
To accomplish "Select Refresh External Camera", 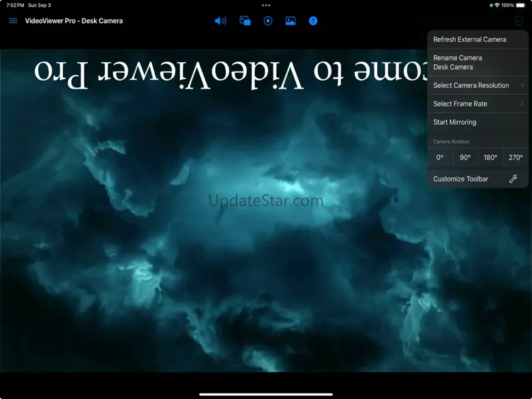I will (x=477, y=40).
